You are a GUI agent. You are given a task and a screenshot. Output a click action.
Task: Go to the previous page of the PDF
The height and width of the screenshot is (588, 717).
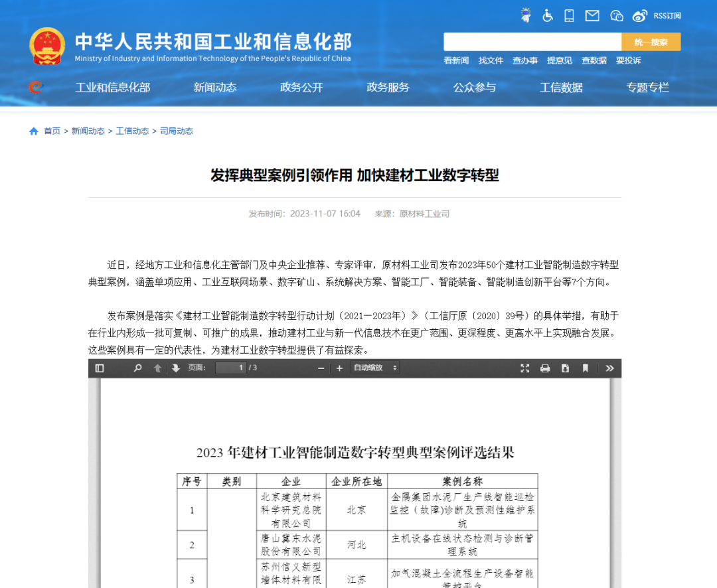[157, 368]
